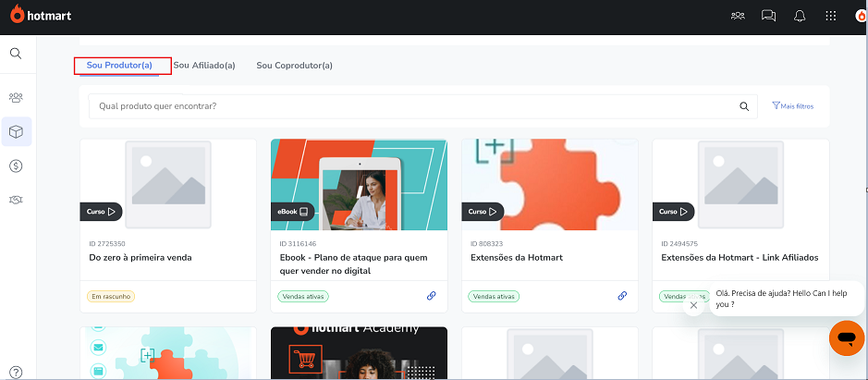Copy link icon on Ebook Plano de ataque card
The image size is (868, 380).
coord(432,296)
